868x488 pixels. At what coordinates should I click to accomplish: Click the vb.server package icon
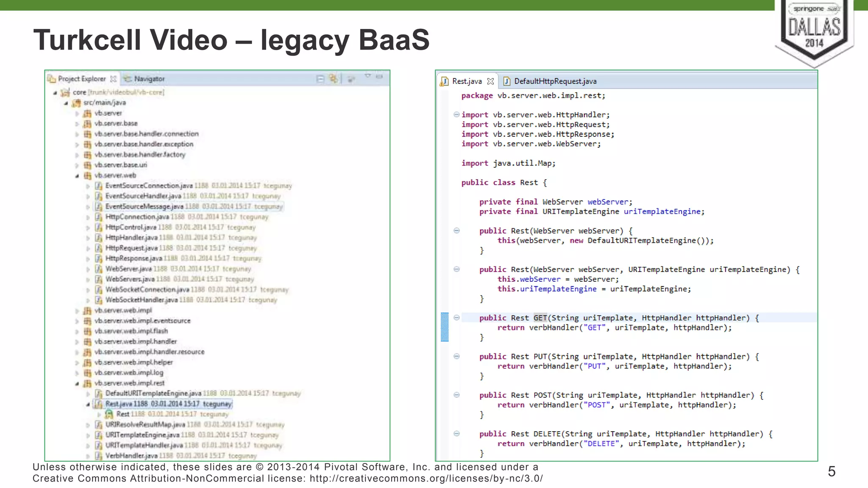87,113
